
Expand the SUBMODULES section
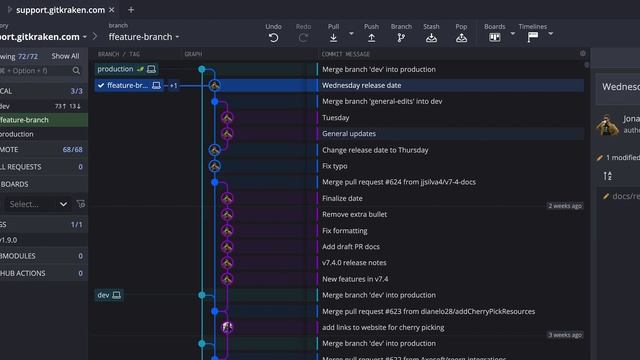(x=44, y=256)
